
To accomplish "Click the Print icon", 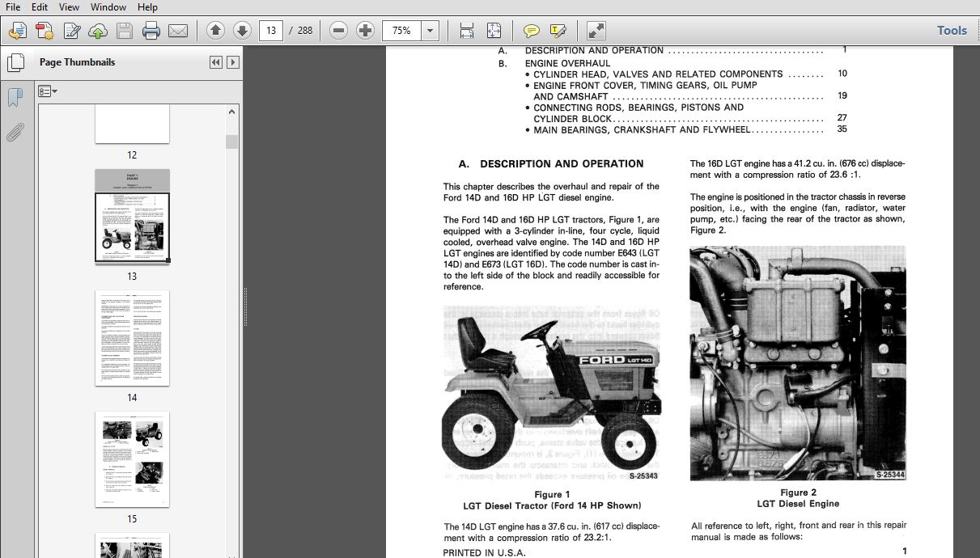I will click(x=151, y=31).
